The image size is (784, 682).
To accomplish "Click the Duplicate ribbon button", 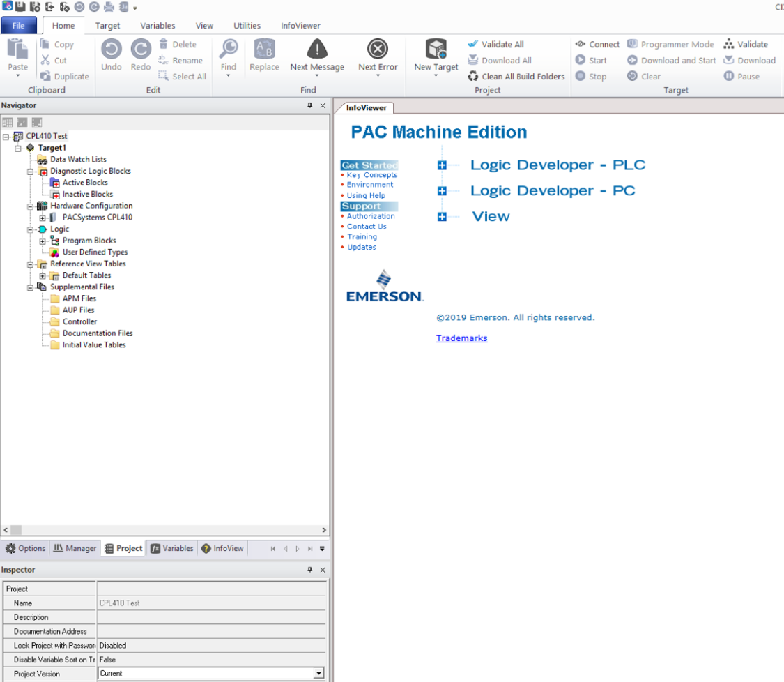I will coord(65,76).
